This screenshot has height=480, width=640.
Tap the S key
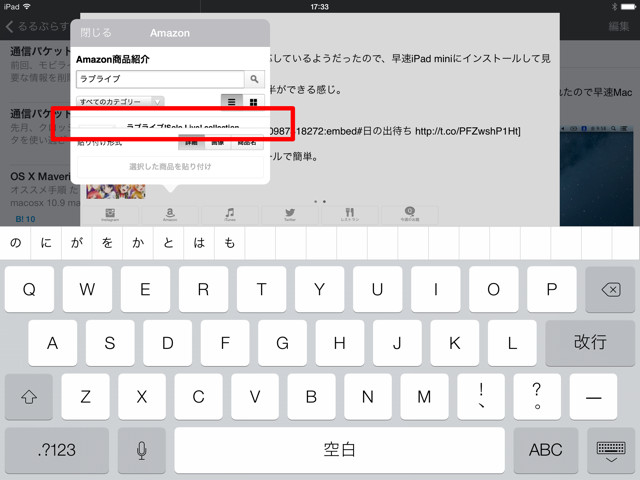pyautogui.click(x=110, y=343)
